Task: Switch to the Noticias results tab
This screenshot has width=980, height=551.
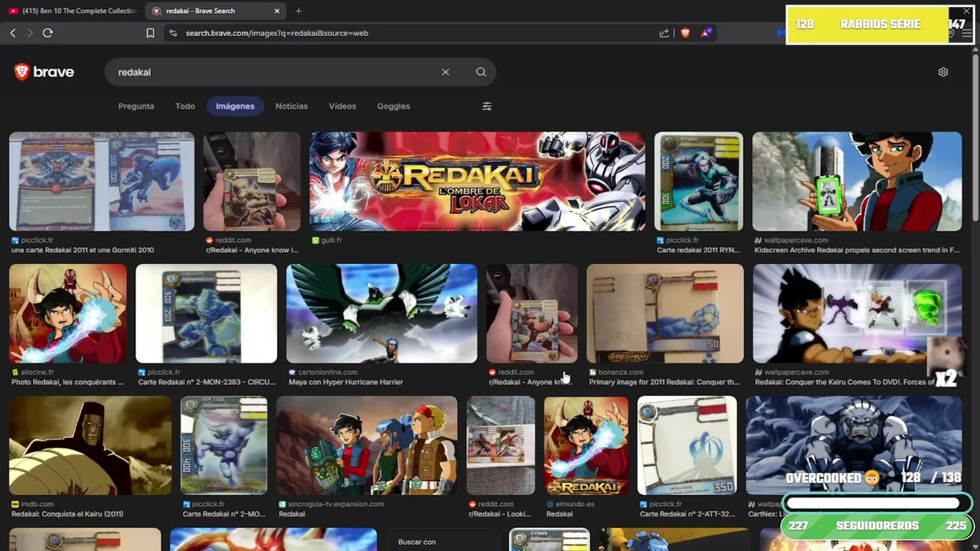Action: (292, 106)
